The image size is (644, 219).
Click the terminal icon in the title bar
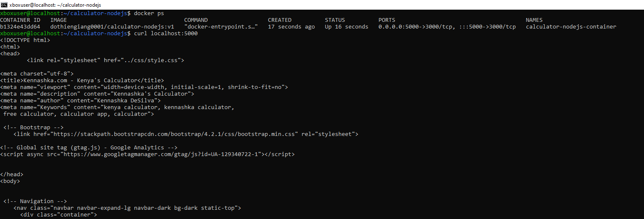[4, 5]
